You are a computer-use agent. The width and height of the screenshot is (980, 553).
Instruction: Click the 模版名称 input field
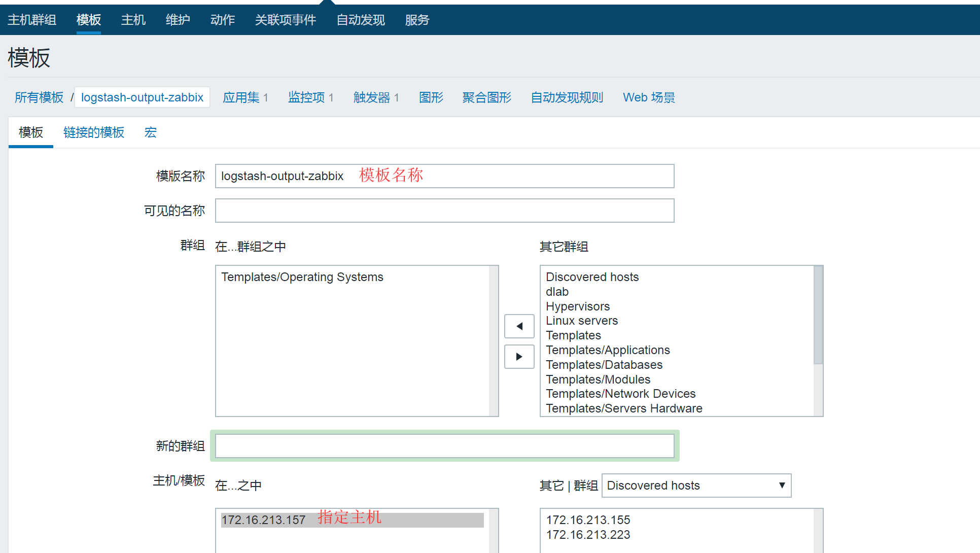[445, 176]
